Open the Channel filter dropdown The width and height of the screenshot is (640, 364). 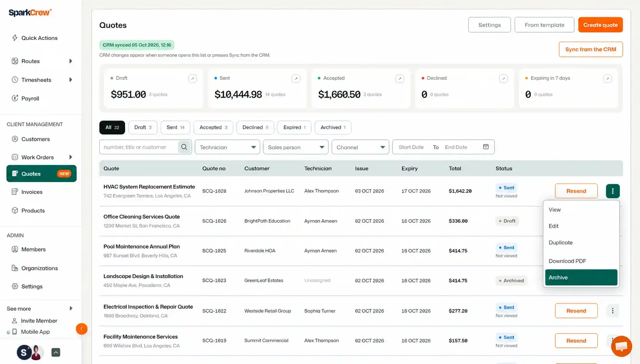pos(360,147)
